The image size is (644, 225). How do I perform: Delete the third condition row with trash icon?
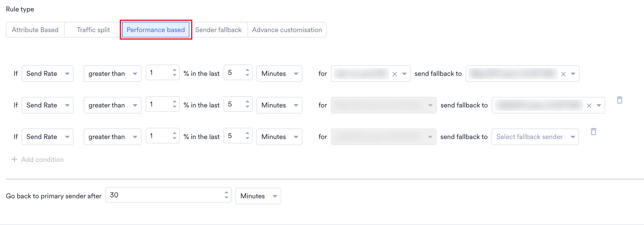[x=594, y=131]
